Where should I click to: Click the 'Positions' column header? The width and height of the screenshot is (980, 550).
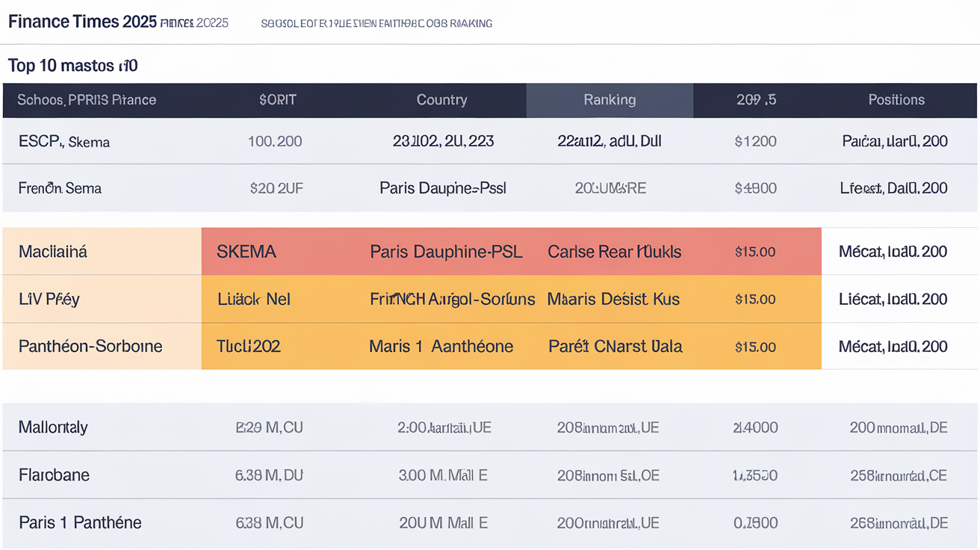tap(896, 99)
